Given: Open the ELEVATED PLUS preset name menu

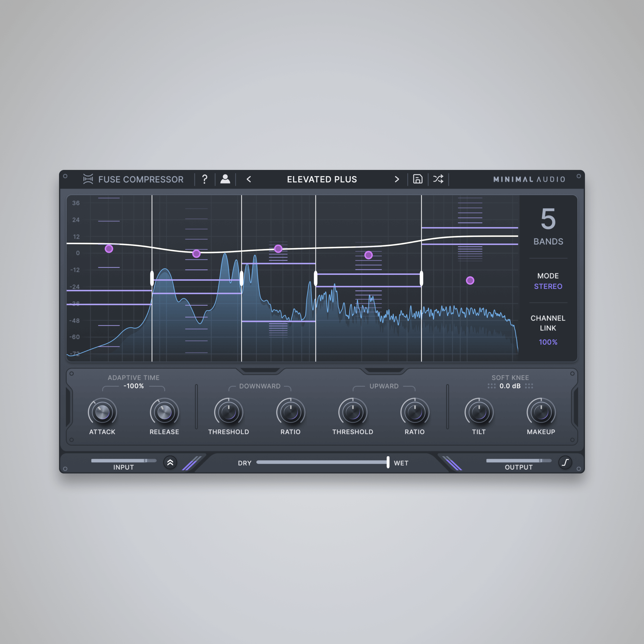Looking at the screenshot, I should (322, 179).
